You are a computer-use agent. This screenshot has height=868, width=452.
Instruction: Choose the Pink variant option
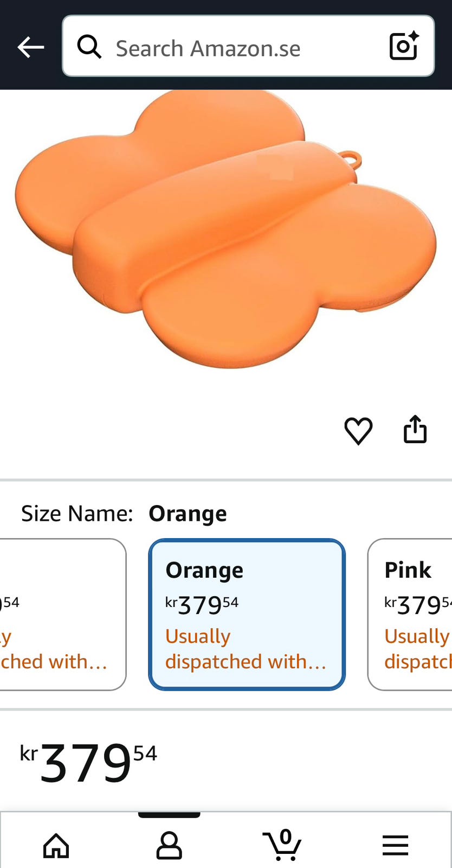411,614
